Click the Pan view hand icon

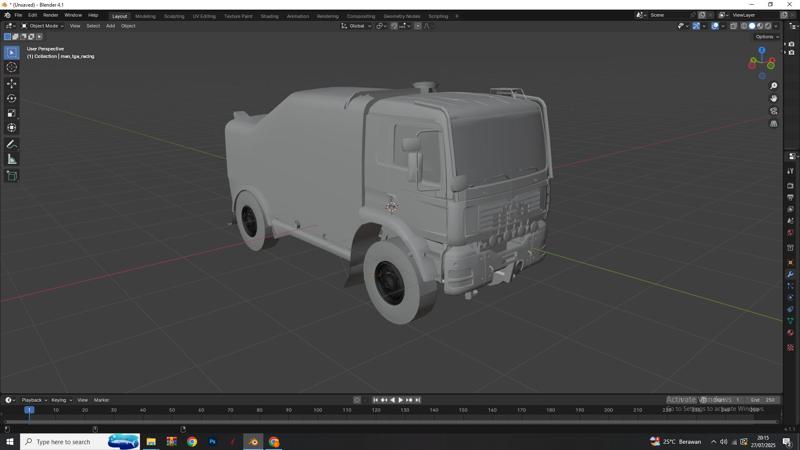[x=773, y=98]
